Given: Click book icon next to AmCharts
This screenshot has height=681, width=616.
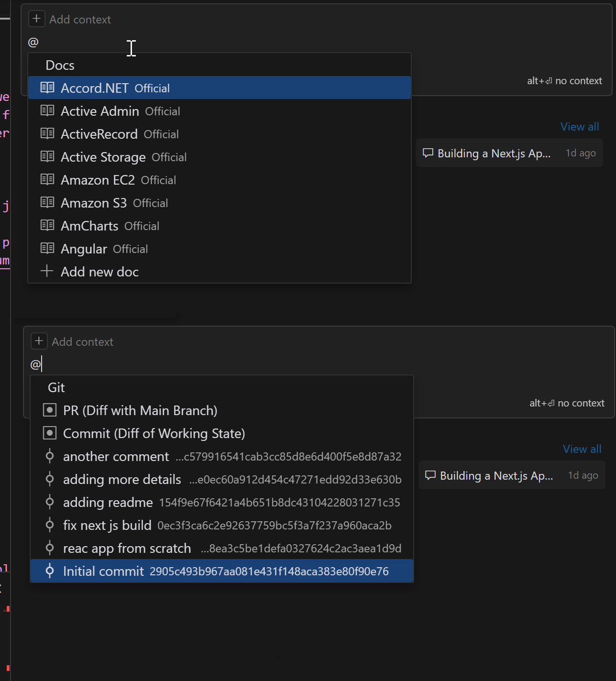Looking at the screenshot, I should click(47, 225).
